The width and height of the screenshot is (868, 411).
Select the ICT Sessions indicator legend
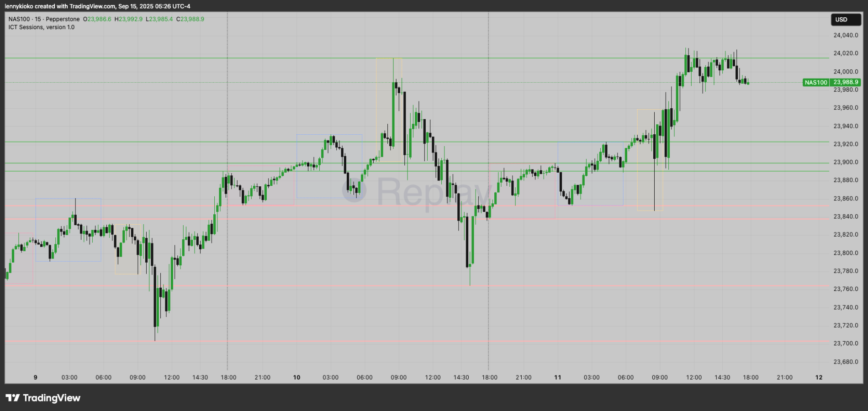(41, 27)
